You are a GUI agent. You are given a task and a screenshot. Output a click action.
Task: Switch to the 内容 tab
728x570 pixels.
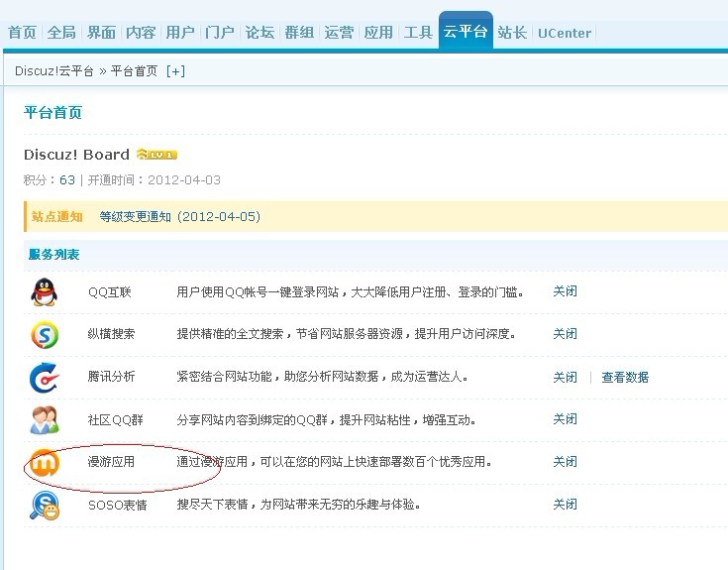pyautogui.click(x=141, y=33)
